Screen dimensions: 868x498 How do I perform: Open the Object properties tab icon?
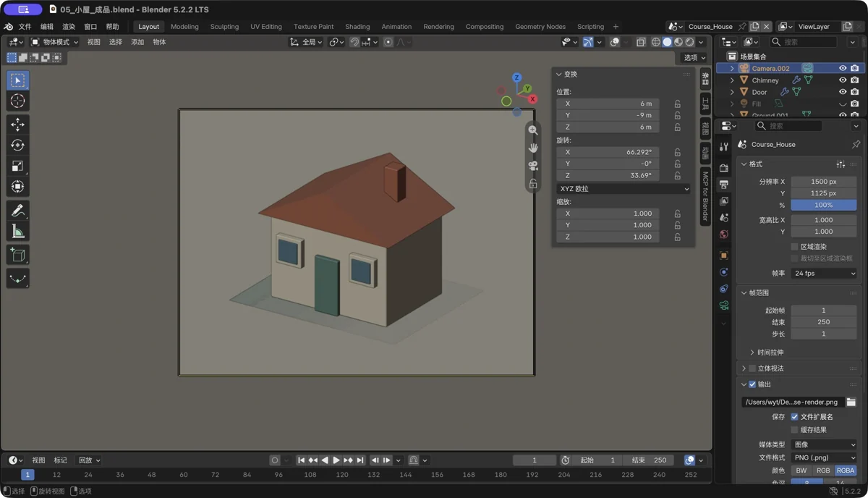724,256
